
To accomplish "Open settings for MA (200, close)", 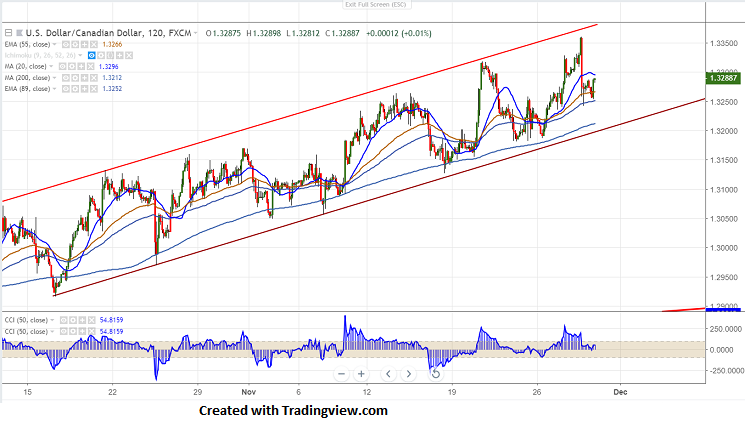I will point(75,77).
